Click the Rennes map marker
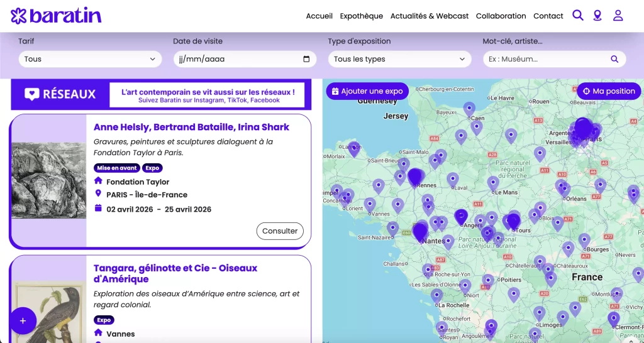 (x=415, y=177)
